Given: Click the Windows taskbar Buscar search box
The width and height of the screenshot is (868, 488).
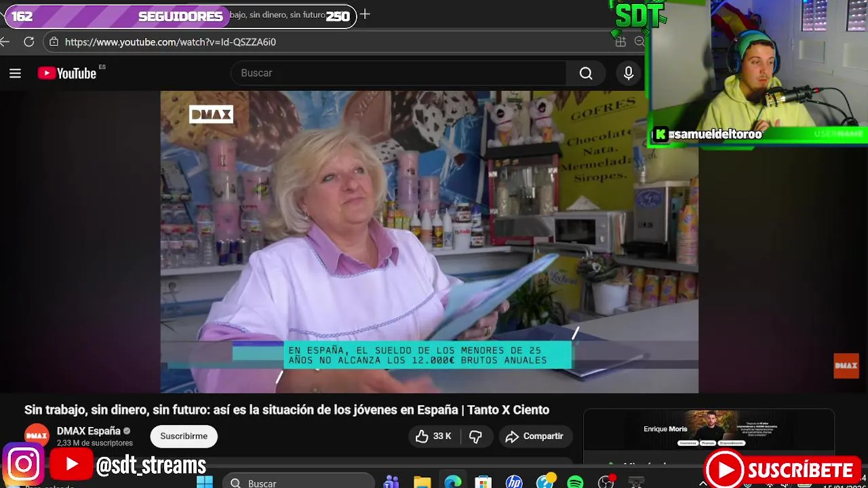Looking at the screenshot, I should [298, 483].
